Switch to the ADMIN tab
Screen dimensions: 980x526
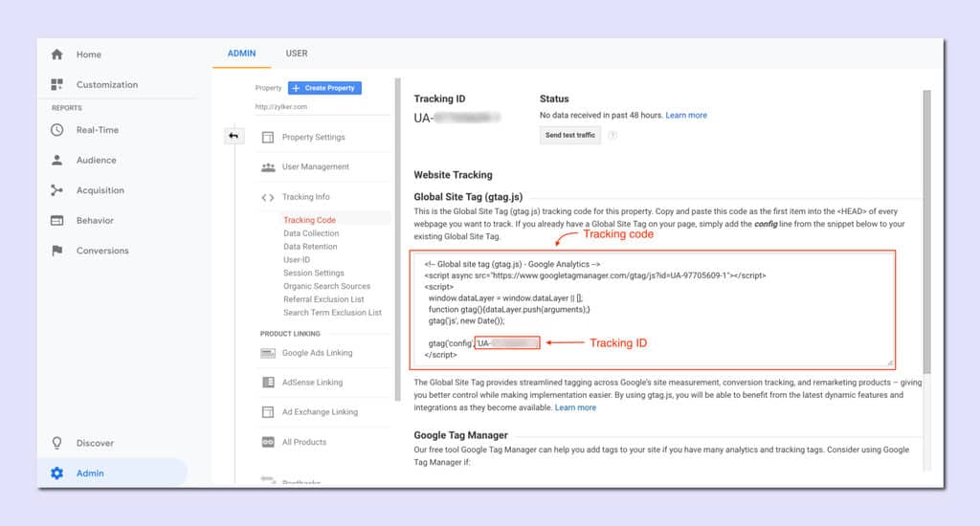241,54
